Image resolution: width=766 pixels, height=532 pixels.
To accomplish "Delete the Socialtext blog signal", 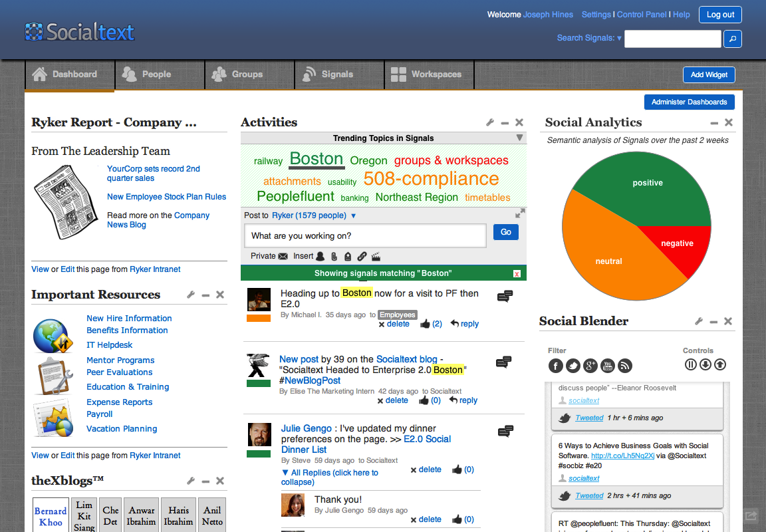I will pos(392,400).
